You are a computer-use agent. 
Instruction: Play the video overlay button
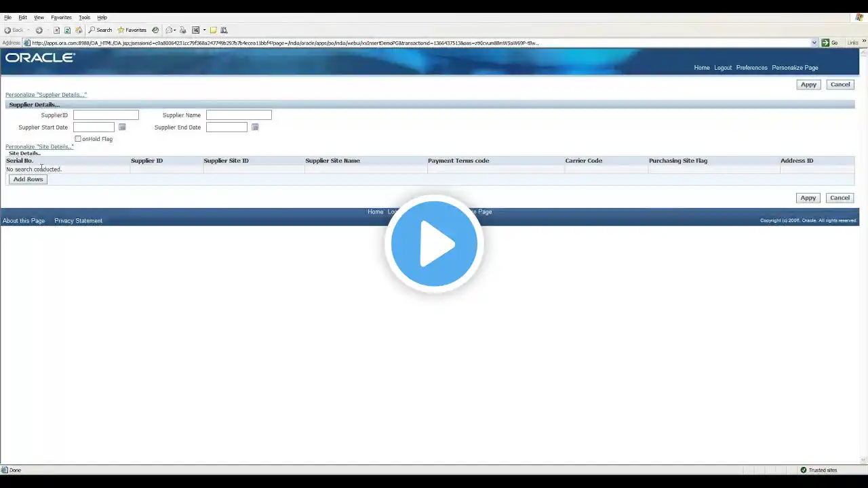(x=434, y=244)
